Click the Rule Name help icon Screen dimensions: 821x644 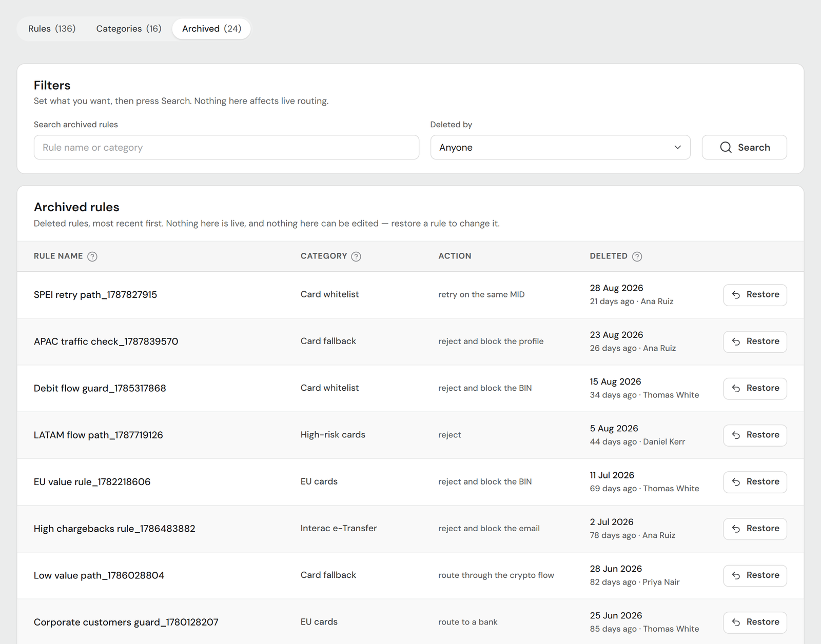(x=92, y=256)
